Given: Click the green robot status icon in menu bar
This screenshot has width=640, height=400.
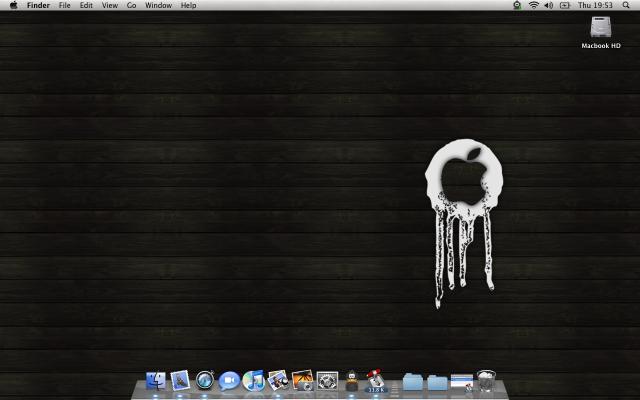Looking at the screenshot, I should [x=517, y=5].
